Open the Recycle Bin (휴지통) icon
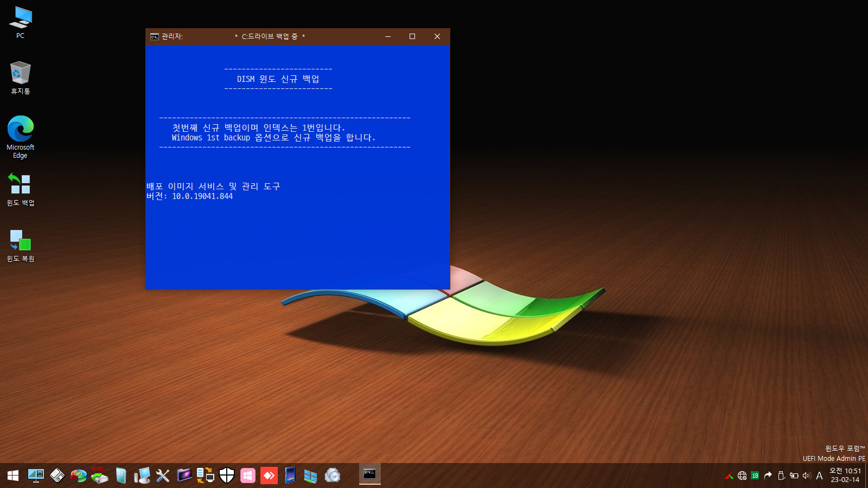 [21, 78]
